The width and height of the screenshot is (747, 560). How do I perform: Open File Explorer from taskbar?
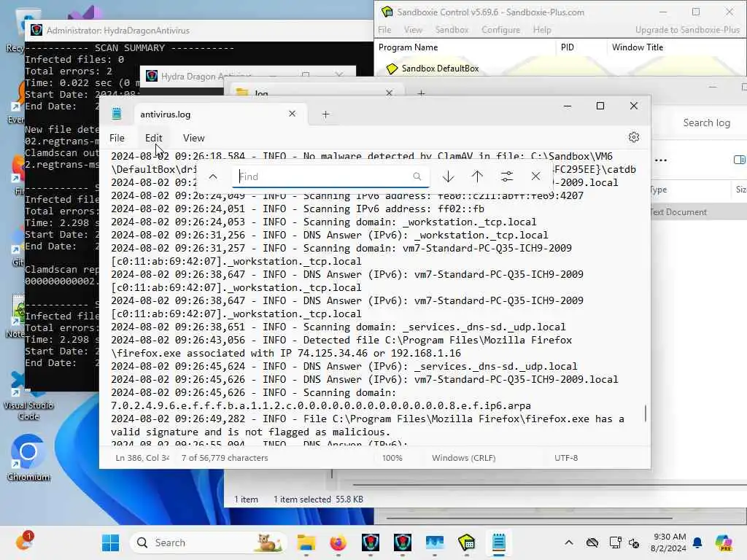coord(306,542)
